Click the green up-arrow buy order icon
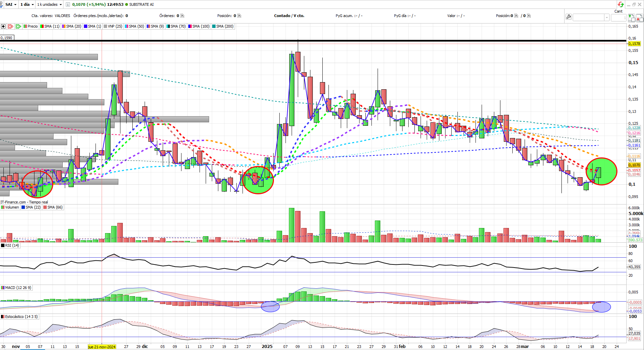The width and height of the screenshot is (644, 350). (631, 18)
